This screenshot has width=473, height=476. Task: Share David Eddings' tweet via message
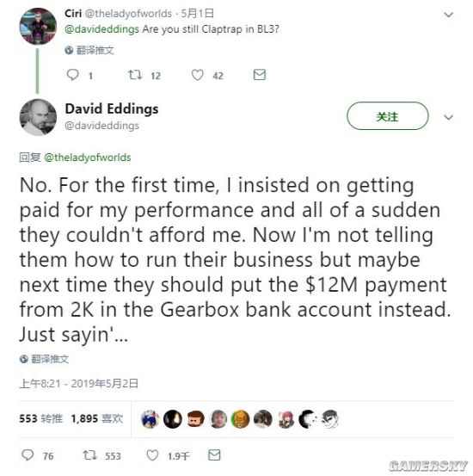pyautogui.click(x=214, y=455)
